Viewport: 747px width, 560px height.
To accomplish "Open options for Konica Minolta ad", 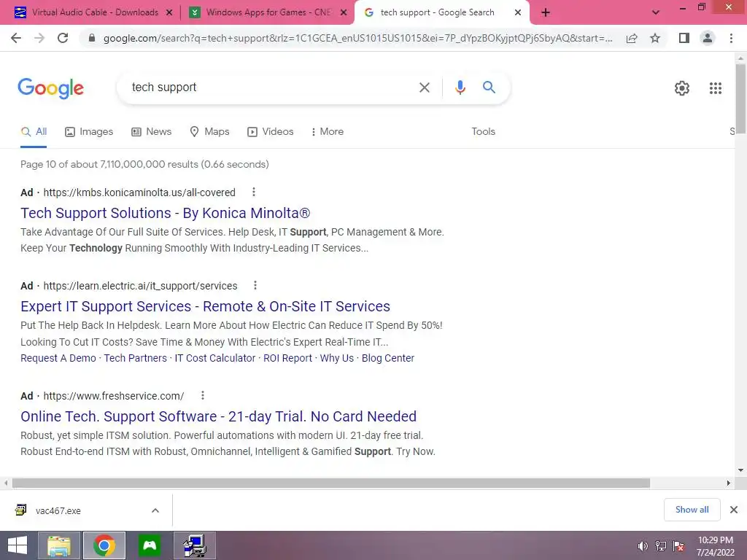I will point(253,192).
